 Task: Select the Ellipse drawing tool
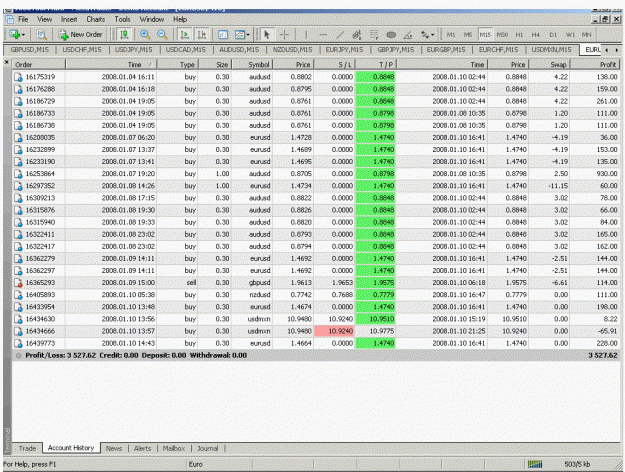coord(391,35)
